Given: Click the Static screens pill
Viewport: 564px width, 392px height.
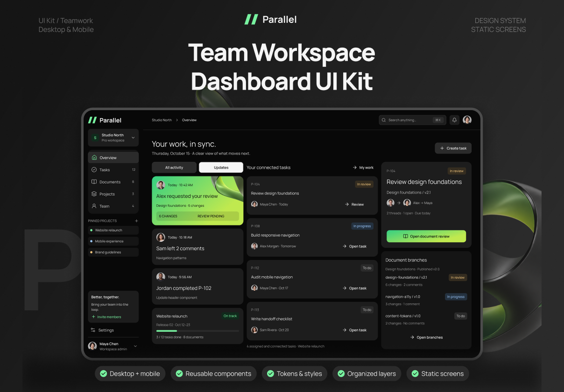Looking at the screenshot, I should 437,374.
